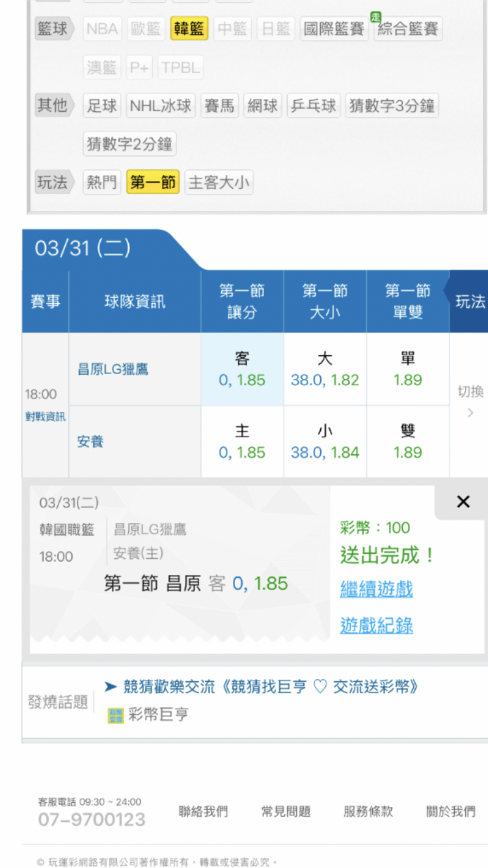Click the 發燒話題 section label
Screen dimensions: 488x868
click(x=58, y=702)
